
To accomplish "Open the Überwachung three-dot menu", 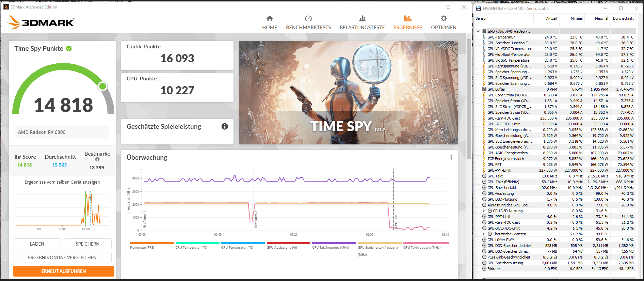I will pos(451,157).
